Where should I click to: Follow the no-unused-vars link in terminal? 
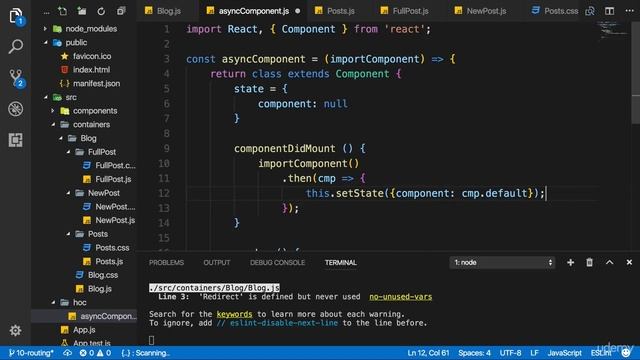pos(400,297)
